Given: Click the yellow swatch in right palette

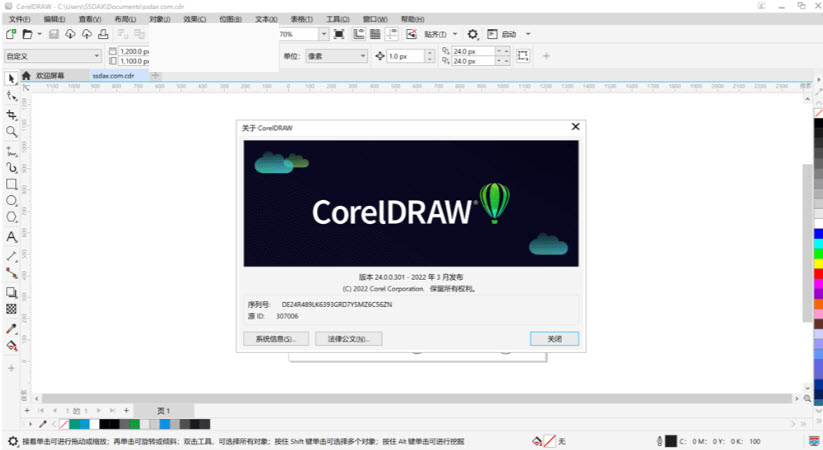Looking at the screenshot, I should pyautogui.click(x=818, y=263).
